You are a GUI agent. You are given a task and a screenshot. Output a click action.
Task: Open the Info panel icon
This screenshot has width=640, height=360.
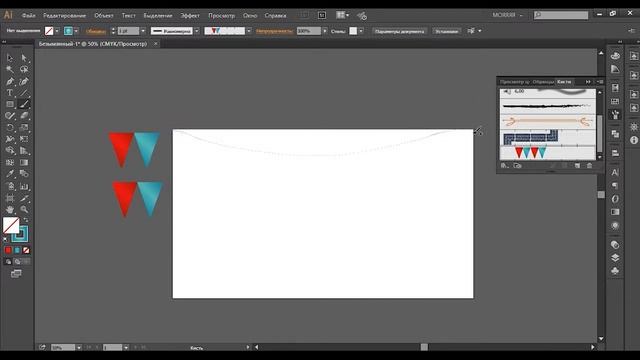pyautogui.click(x=634, y=140)
